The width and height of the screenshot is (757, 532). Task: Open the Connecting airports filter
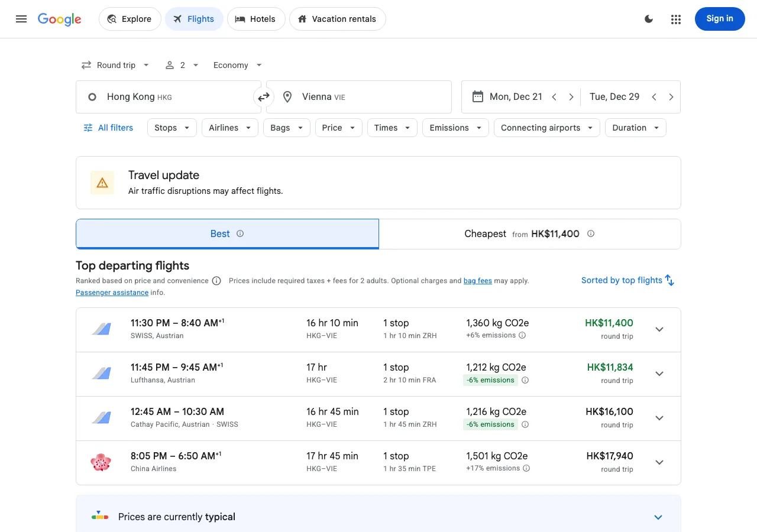click(547, 128)
